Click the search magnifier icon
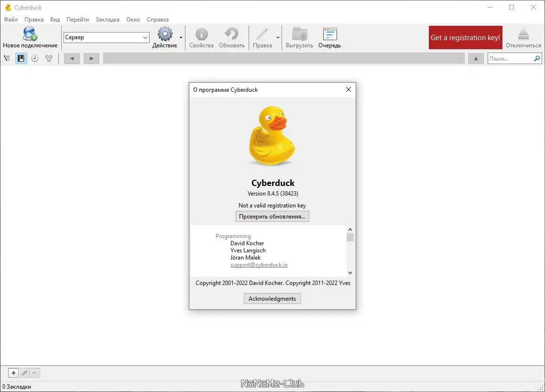Image resolution: width=545 pixels, height=392 pixels. coord(537,58)
